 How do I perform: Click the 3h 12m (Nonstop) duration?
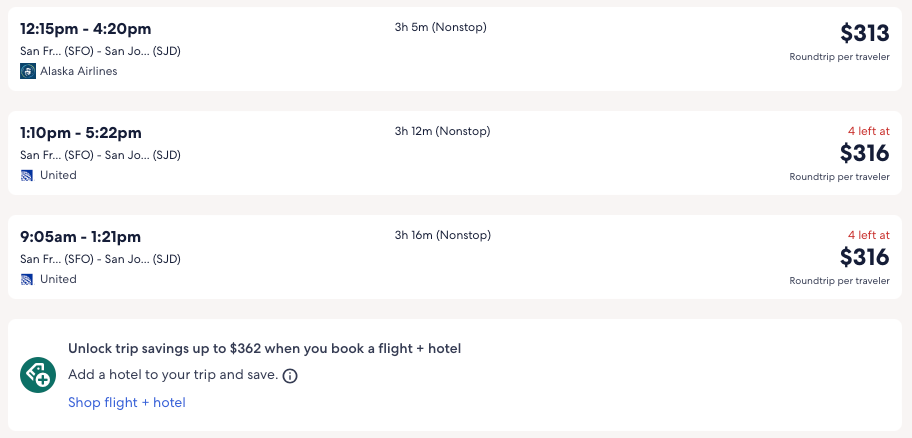click(442, 131)
